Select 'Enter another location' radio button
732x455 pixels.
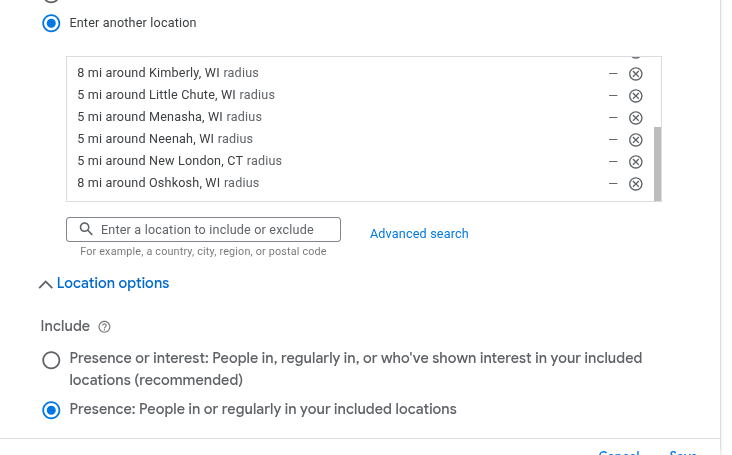[51, 23]
